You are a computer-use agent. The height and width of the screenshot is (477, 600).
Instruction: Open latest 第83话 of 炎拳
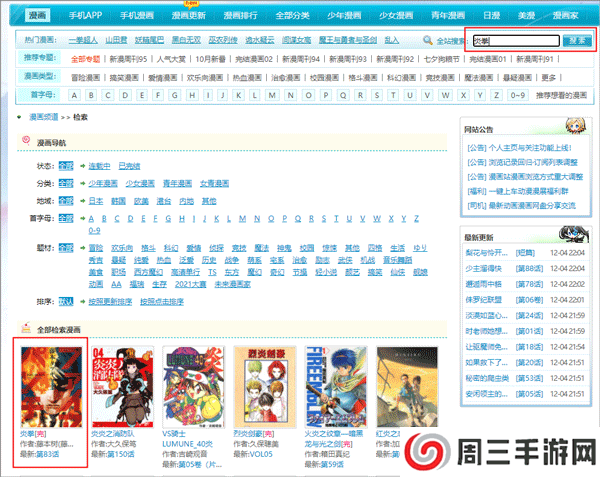[50, 454]
